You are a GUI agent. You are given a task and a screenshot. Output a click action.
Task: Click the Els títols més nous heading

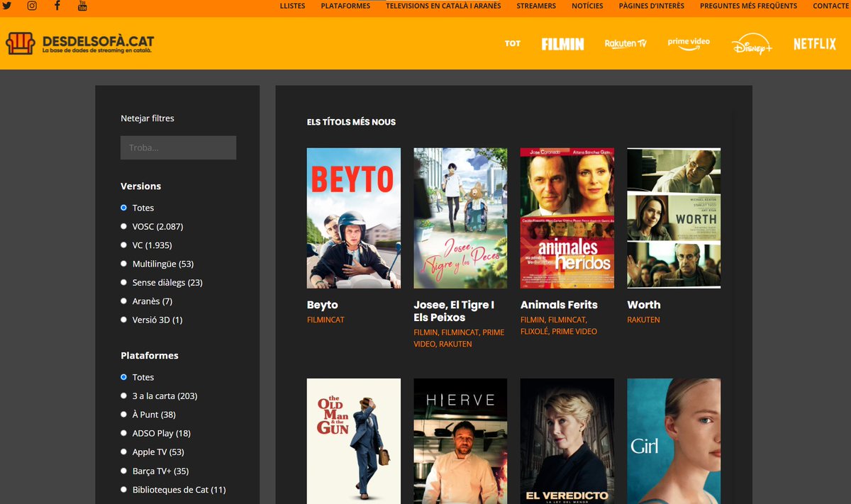351,122
